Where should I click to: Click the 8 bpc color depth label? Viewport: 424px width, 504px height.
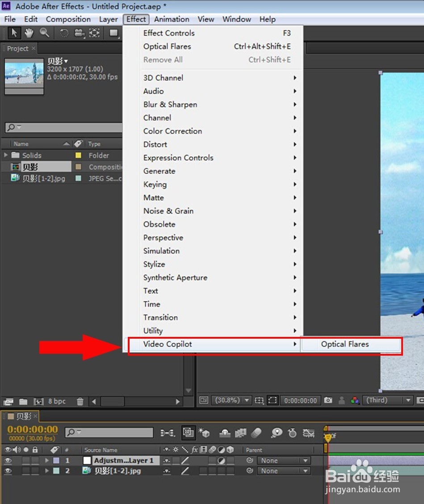coord(57,401)
